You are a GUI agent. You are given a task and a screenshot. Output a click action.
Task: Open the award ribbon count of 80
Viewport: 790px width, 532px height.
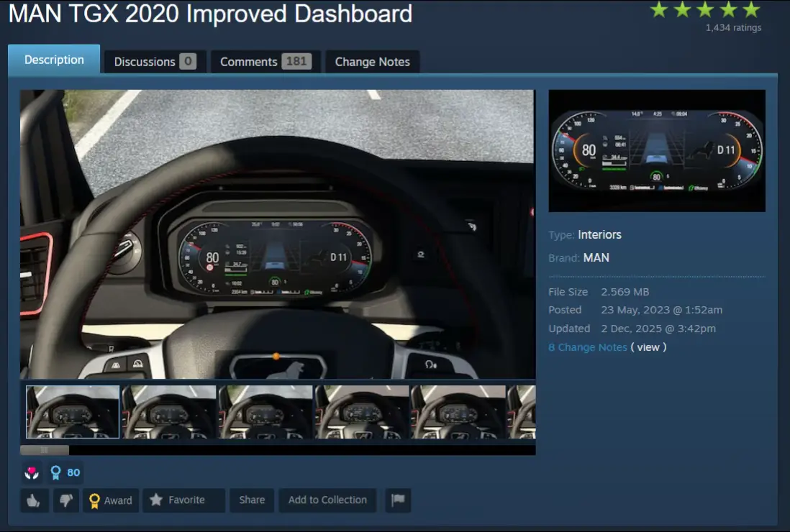point(65,472)
